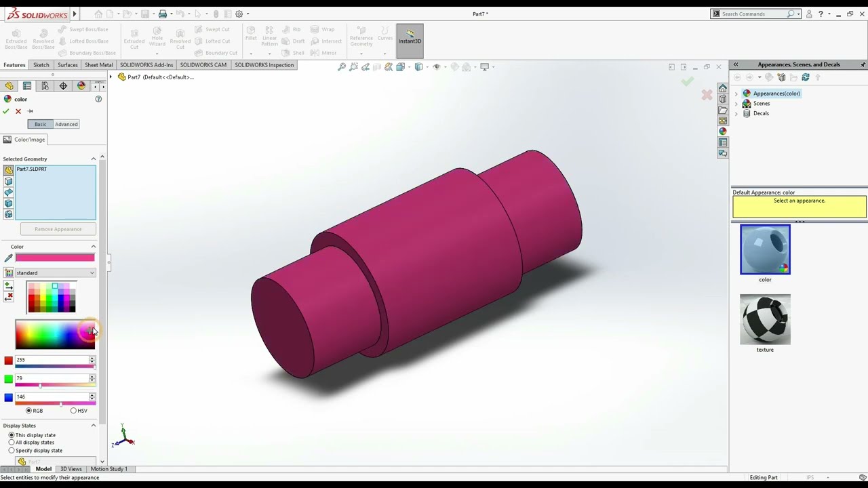Open the Motion Study 1 tab
868x488 pixels.
[108, 469]
